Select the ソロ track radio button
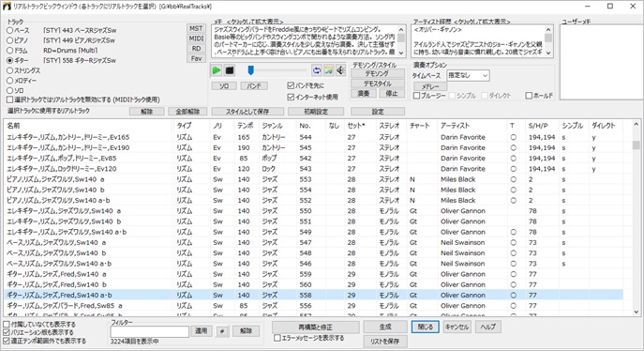The height and width of the screenshot is (351, 644). click(x=10, y=90)
